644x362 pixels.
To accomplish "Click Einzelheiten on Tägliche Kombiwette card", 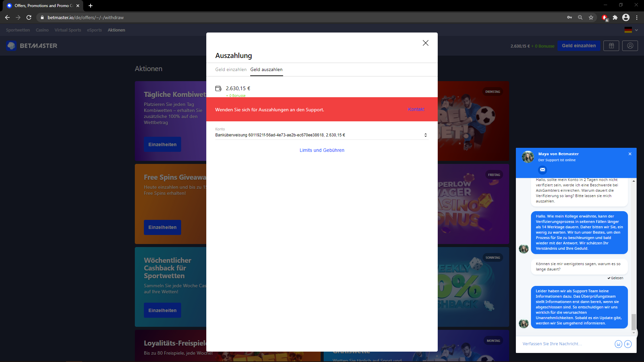I will pyautogui.click(x=162, y=144).
